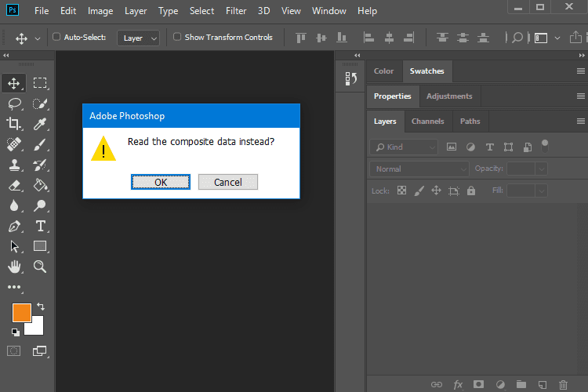588x392 pixels.
Task: Click the Share image button
Action: [575, 37]
